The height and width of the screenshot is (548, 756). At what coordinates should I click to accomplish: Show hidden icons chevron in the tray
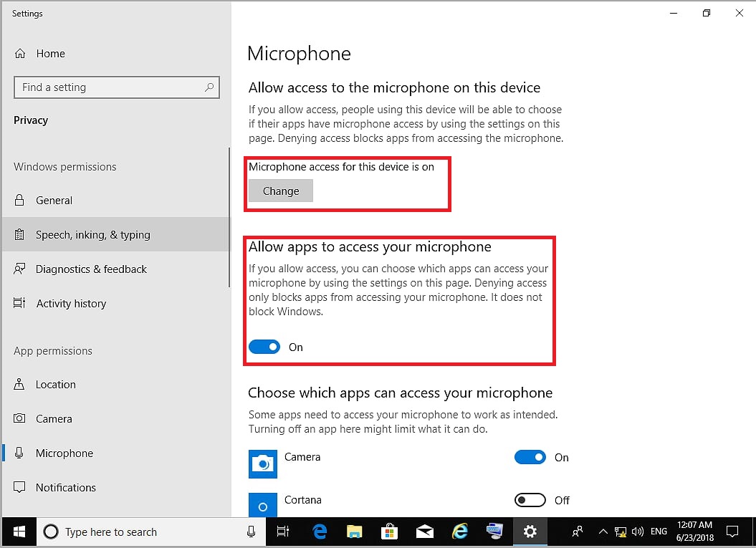point(603,532)
